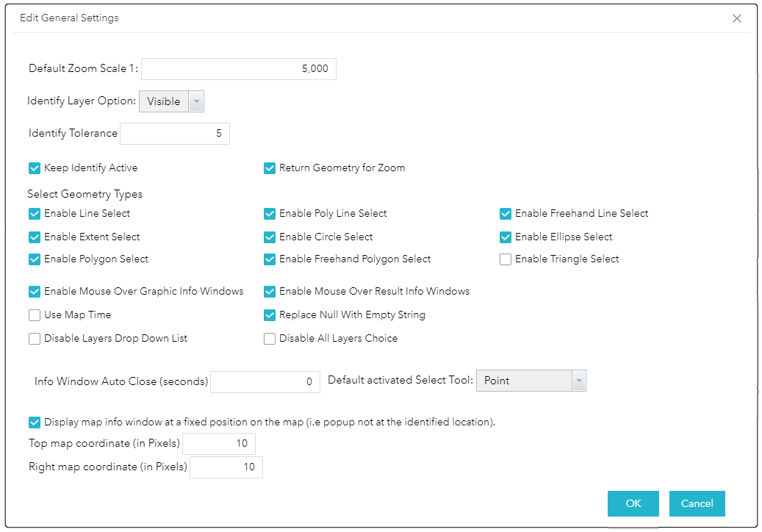762x532 pixels.
Task: Open the Identify Layer Option dropdown
Action: [x=195, y=101]
